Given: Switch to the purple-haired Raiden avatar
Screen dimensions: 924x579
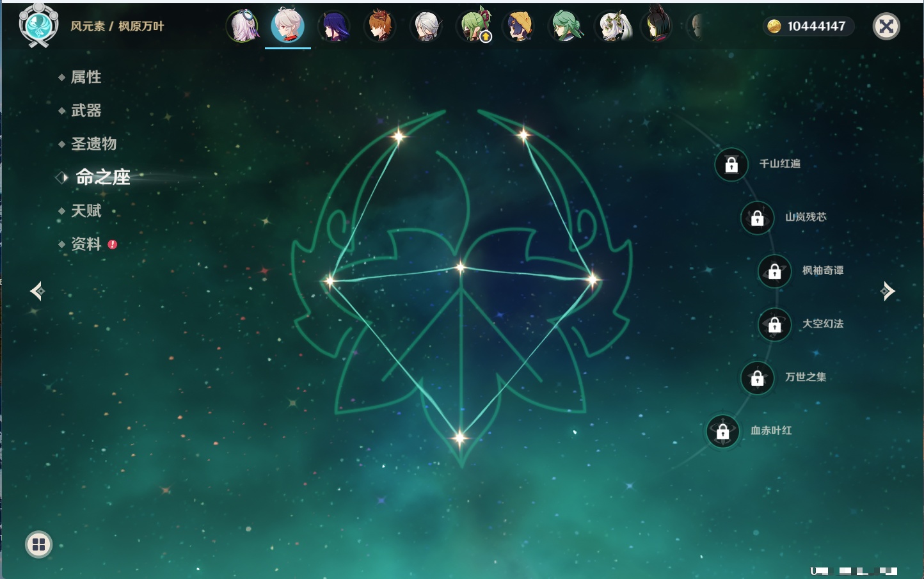Looking at the screenshot, I should coord(334,27).
